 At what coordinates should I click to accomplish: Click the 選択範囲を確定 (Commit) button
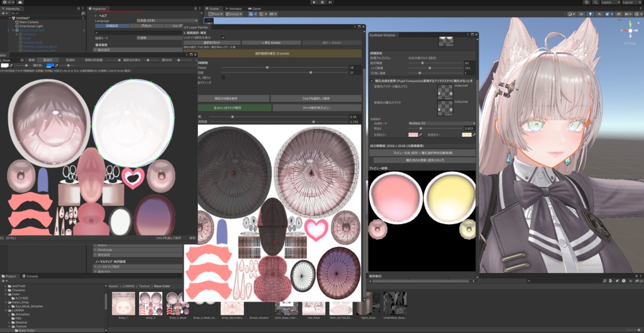(273, 54)
